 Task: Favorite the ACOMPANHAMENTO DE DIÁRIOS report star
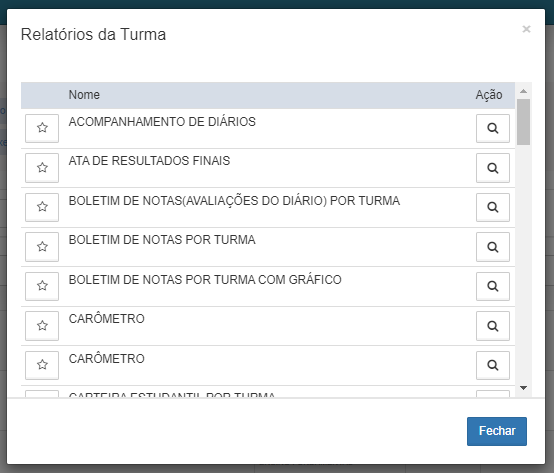coord(42,128)
